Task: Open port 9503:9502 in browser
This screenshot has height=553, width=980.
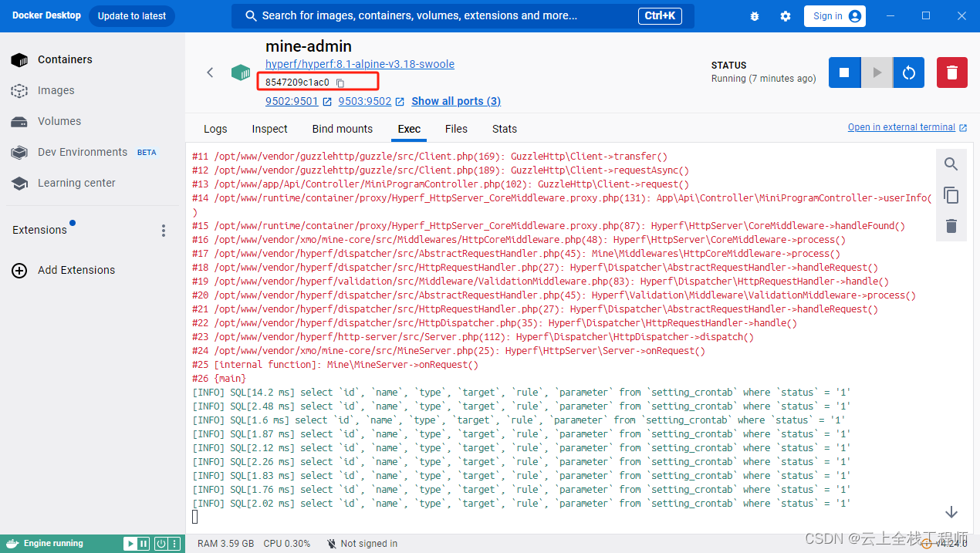Action: point(371,101)
